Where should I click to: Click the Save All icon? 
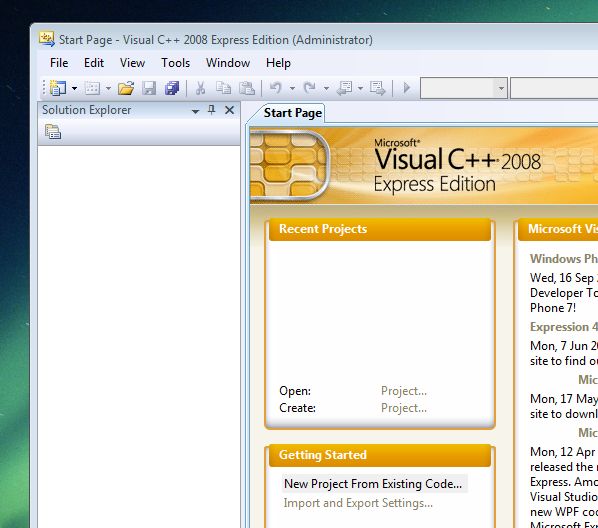click(172, 88)
